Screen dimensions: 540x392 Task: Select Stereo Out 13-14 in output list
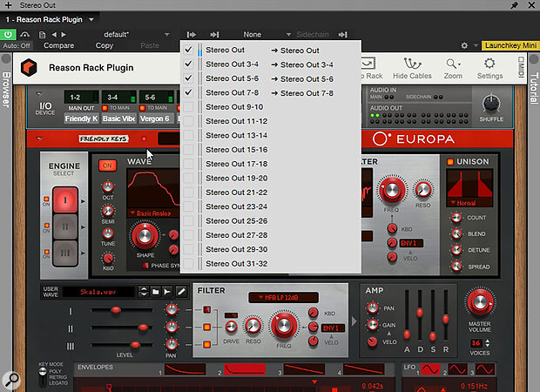(x=236, y=135)
